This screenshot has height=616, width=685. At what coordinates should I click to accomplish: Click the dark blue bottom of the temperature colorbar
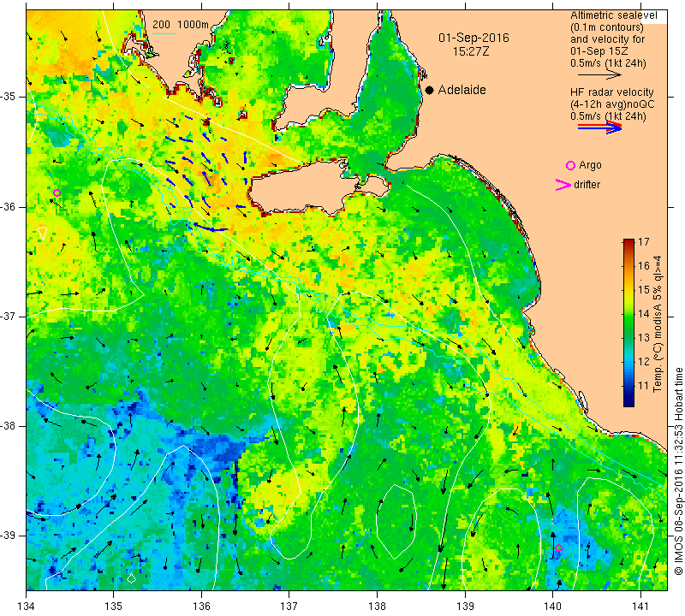[628, 402]
